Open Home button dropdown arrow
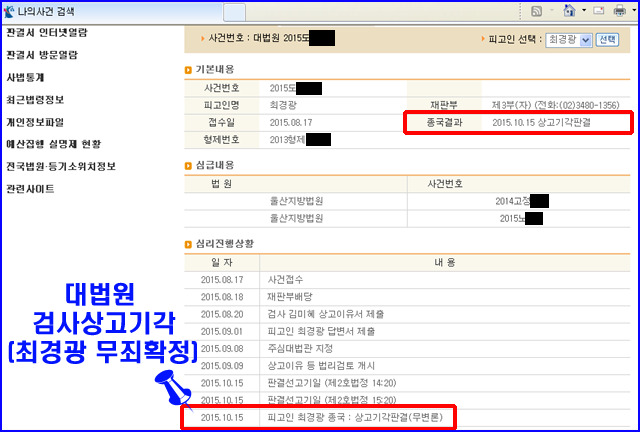The image size is (640, 432). (x=584, y=10)
